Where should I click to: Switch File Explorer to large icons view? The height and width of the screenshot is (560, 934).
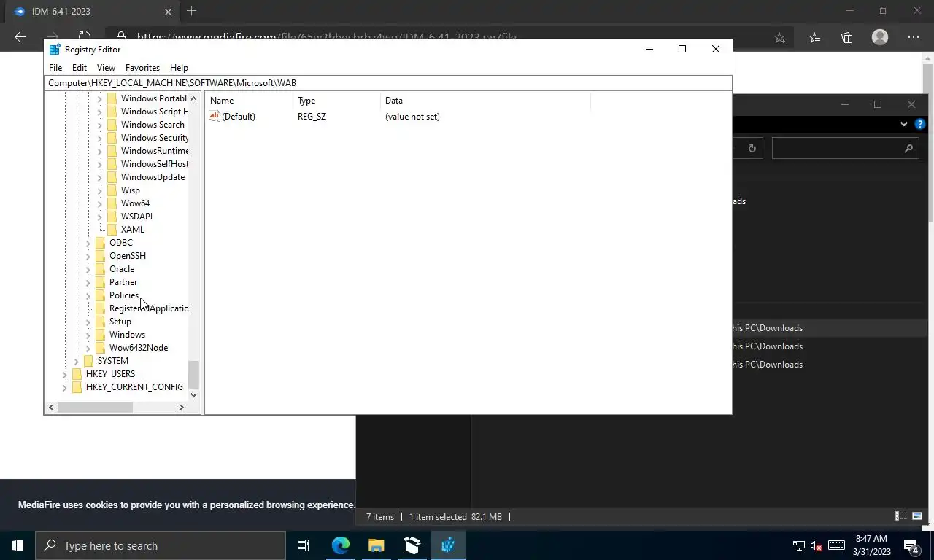(x=917, y=516)
